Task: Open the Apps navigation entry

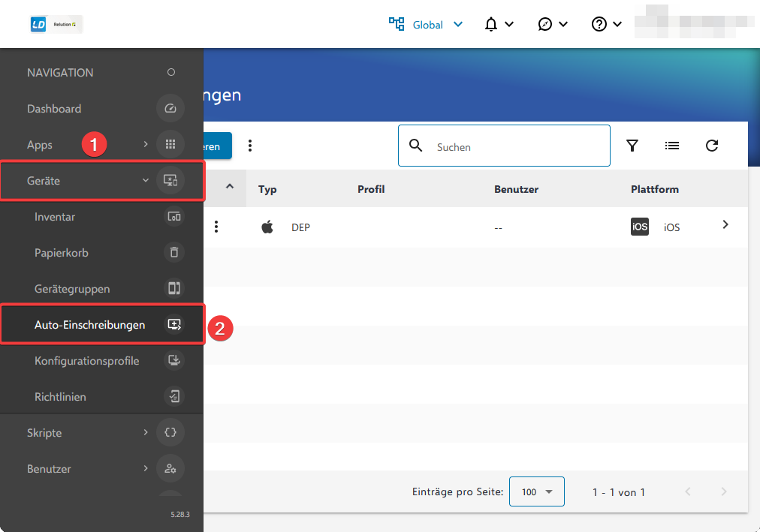Action: (x=40, y=145)
